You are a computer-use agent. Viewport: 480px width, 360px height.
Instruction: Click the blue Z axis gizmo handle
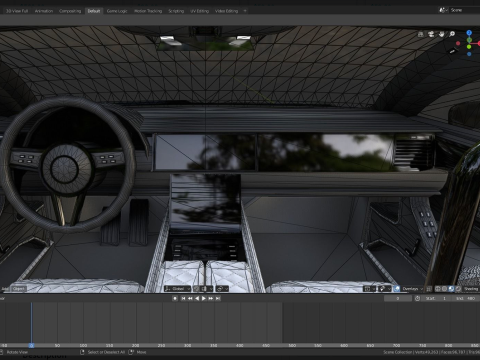(x=469, y=33)
